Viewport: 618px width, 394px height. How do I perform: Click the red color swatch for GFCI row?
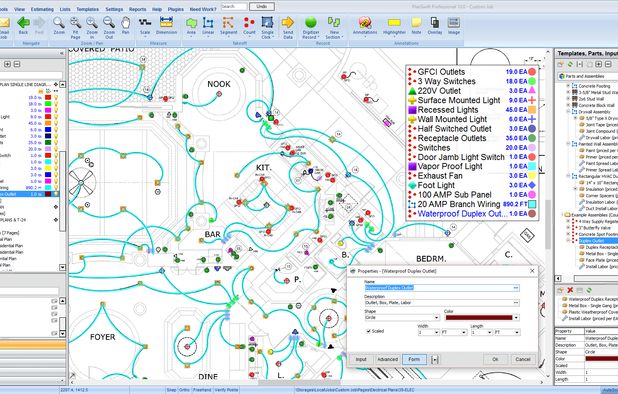tap(48, 98)
